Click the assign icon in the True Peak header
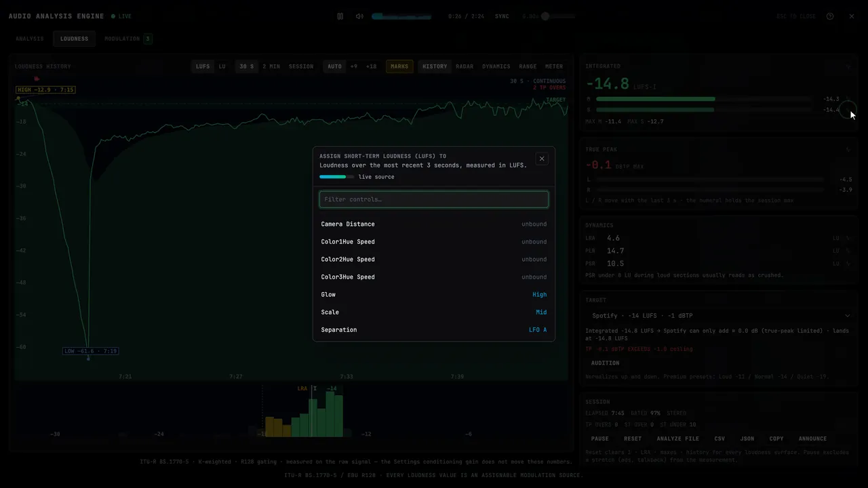This screenshot has width=868, height=488. click(x=848, y=150)
